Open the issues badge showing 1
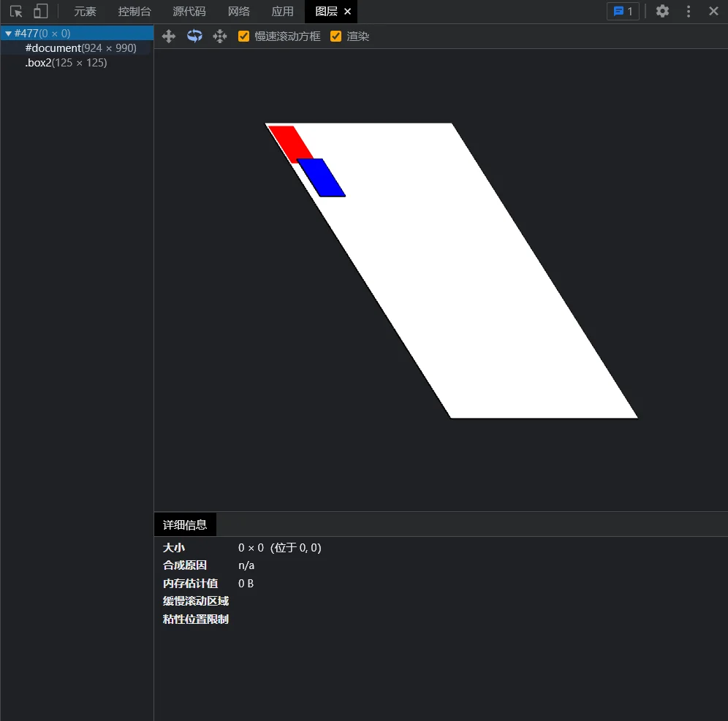The height and width of the screenshot is (721, 728). click(622, 11)
